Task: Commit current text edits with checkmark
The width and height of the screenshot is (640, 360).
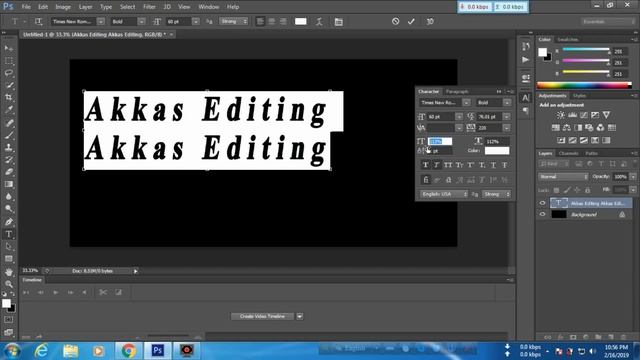Action: [411, 21]
